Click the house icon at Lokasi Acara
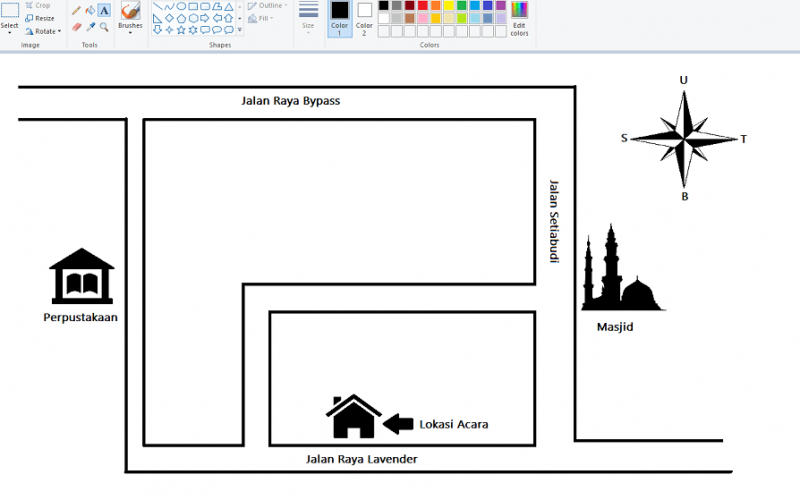800x500 pixels. click(354, 416)
